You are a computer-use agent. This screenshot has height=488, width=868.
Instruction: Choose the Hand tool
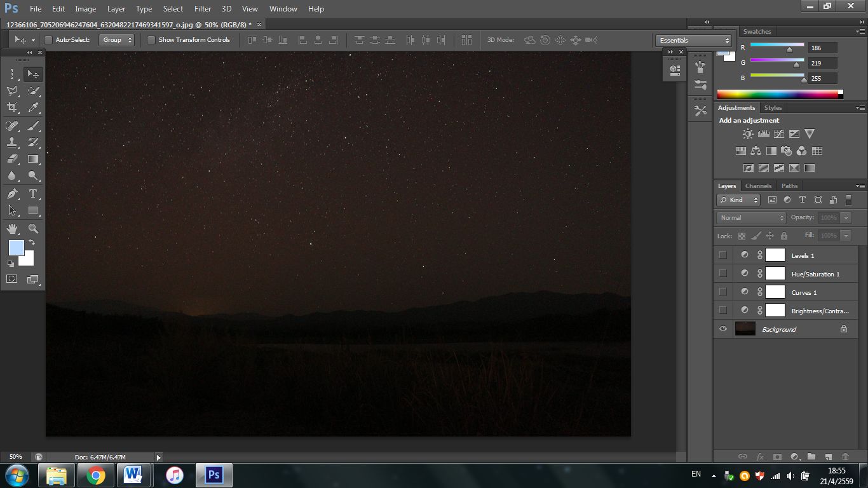point(12,229)
